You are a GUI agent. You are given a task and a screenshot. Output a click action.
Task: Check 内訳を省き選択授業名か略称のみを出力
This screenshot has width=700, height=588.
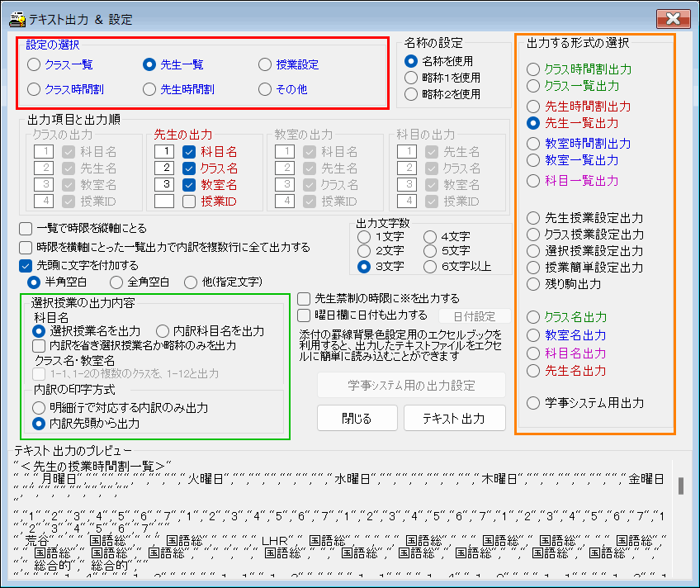(39, 345)
